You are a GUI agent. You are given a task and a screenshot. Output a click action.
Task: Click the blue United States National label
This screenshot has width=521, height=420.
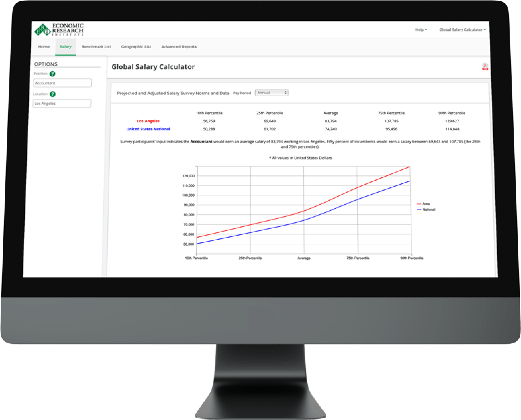[148, 129]
